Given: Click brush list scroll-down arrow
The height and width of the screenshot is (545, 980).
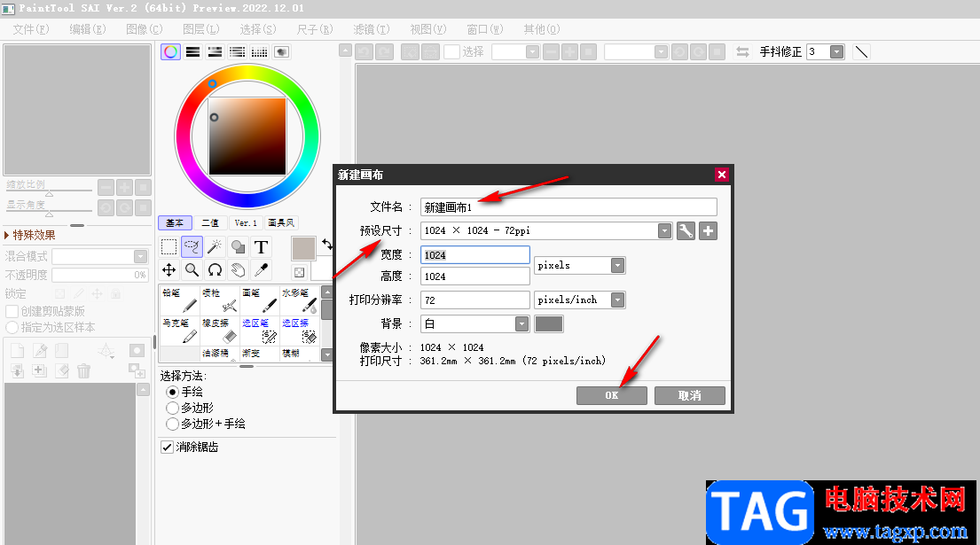Looking at the screenshot, I should pos(327,354).
